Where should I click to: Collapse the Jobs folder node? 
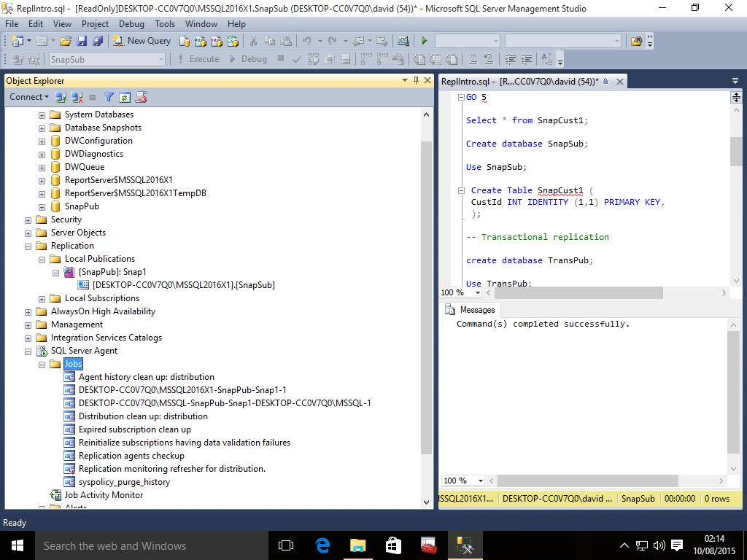pyautogui.click(x=42, y=364)
